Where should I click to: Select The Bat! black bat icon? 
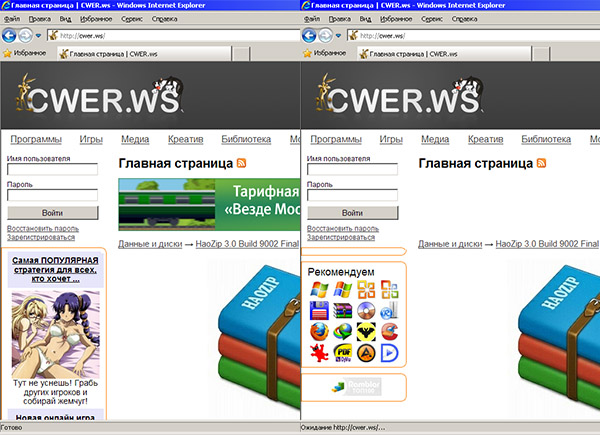point(365,331)
